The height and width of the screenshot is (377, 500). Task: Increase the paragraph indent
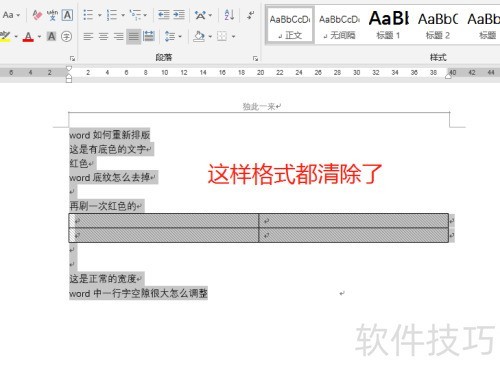pyautogui.click(x=179, y=15)
